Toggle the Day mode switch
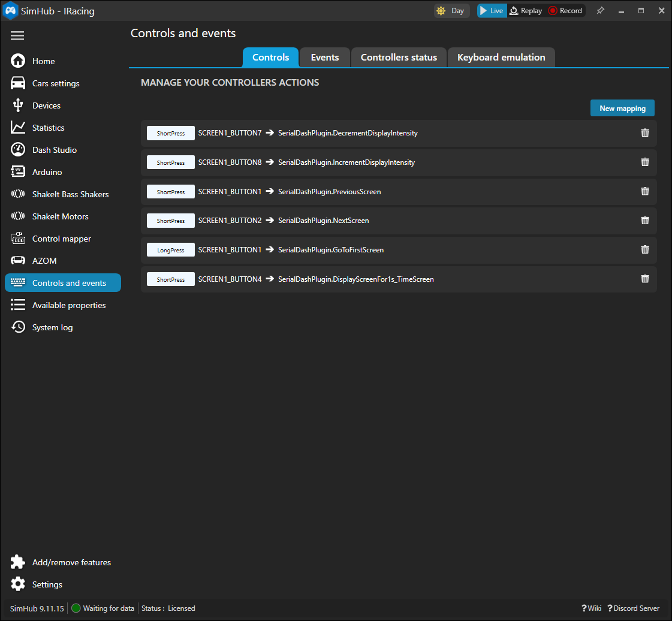 tap(452, 11)
